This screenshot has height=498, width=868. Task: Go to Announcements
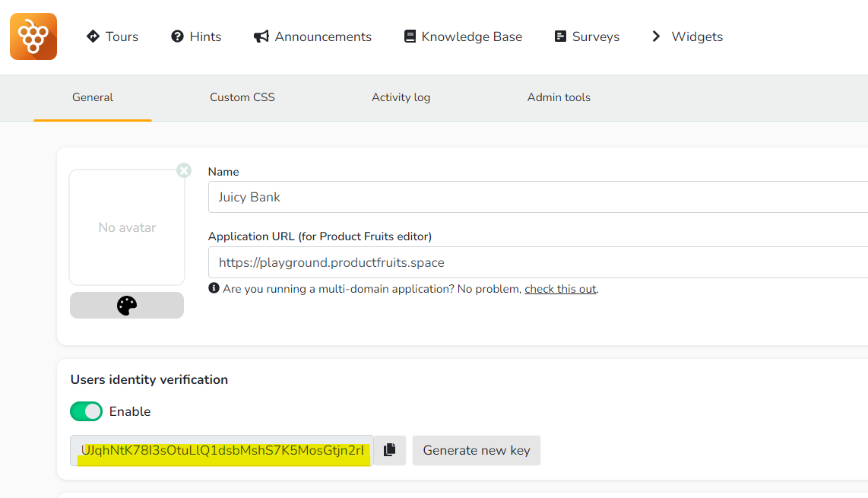312,36
